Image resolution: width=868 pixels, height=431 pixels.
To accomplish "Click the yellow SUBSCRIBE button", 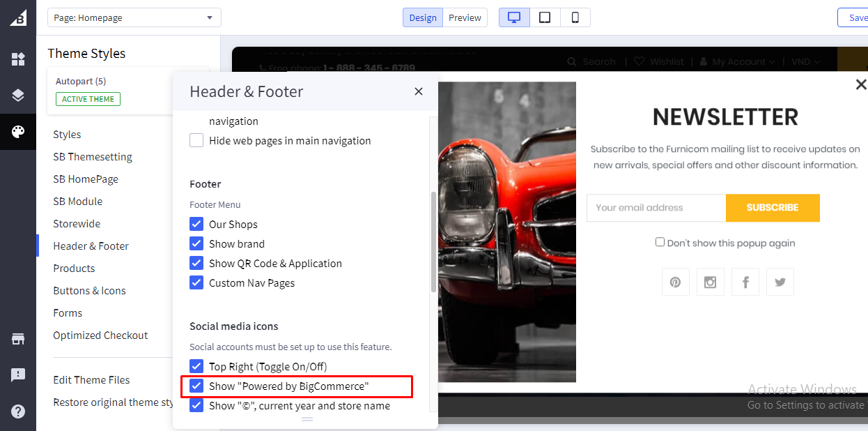I will (x=772, y=207).
